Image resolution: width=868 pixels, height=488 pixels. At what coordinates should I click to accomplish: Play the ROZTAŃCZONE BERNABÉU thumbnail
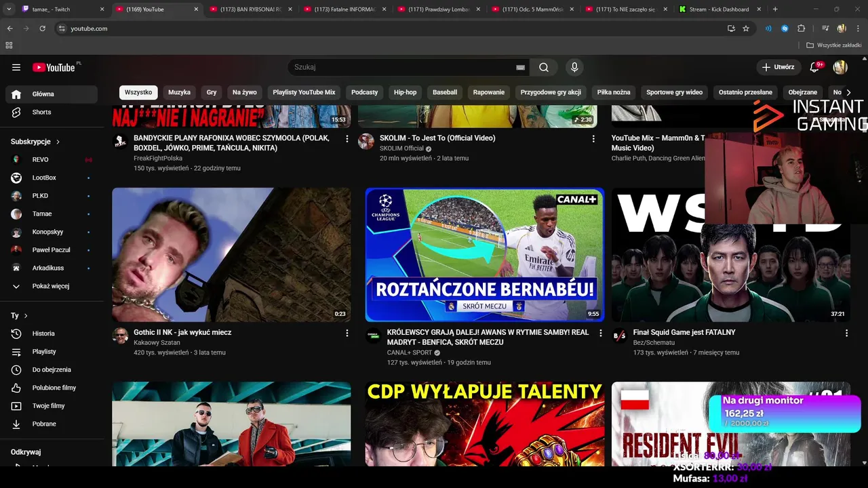pos(485,255)
